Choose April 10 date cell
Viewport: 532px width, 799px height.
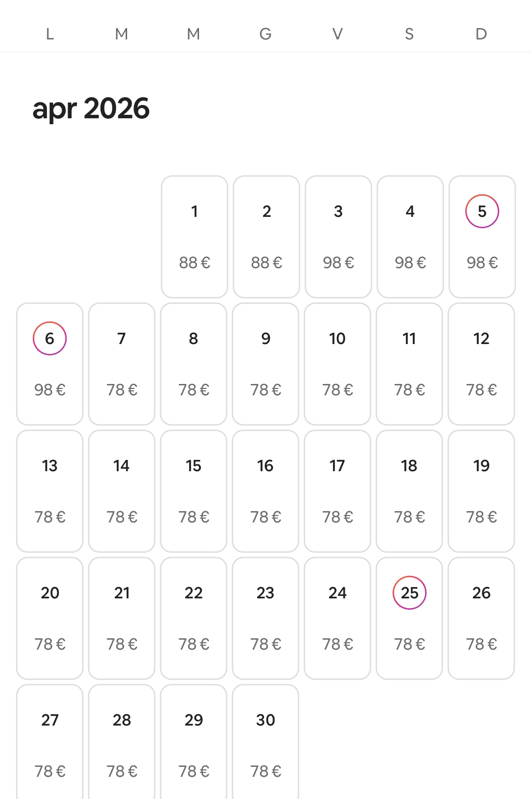[337, 363]
